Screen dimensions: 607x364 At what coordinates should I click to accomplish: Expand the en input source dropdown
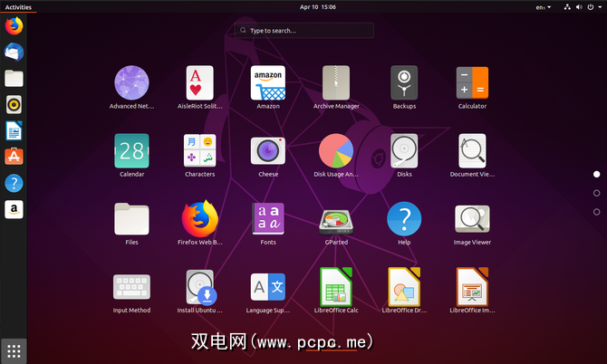click(543, 7)
